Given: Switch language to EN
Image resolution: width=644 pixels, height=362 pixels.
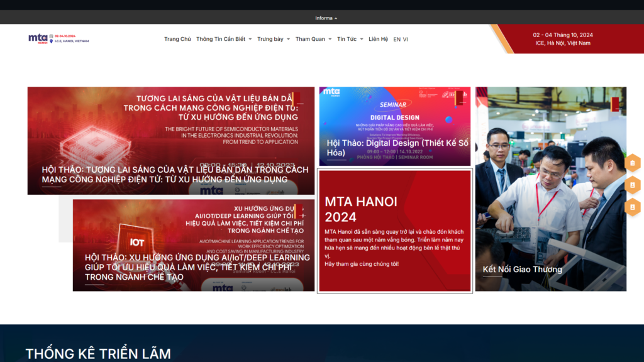Looking at the screenshot, I should 397,40.
